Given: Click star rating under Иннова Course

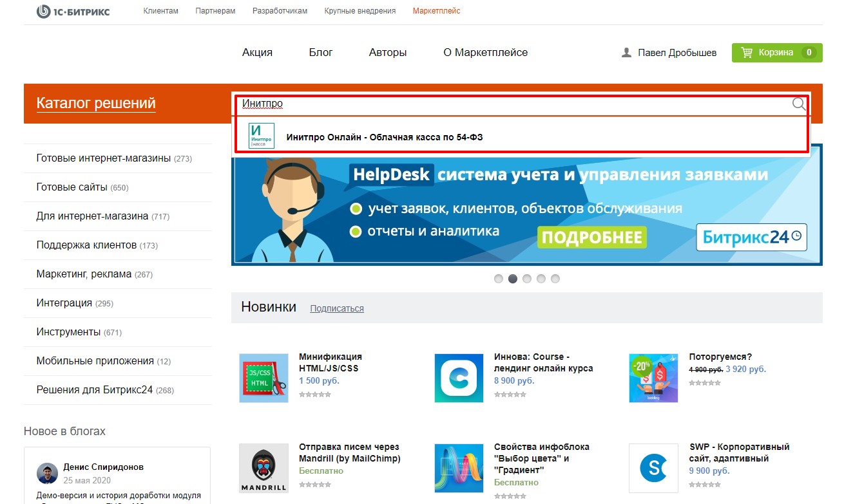Looking at the screenshot, I should coord(510,395).
